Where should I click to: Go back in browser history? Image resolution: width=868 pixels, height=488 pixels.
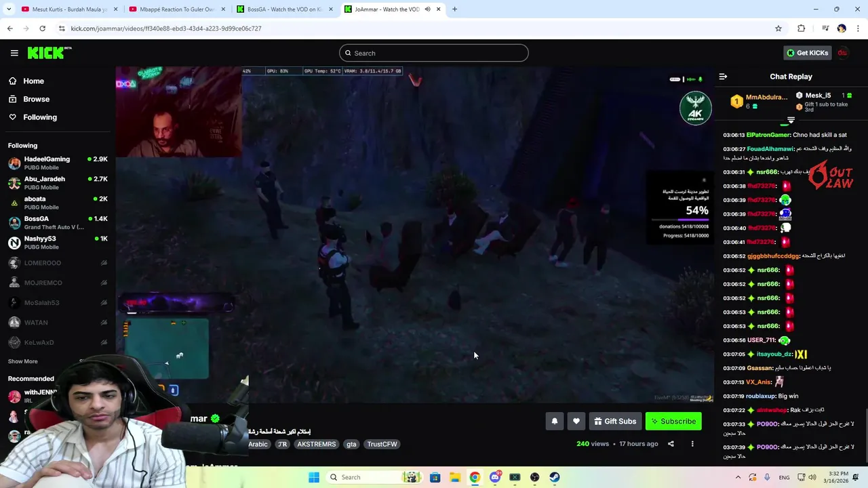pos(9,28)
